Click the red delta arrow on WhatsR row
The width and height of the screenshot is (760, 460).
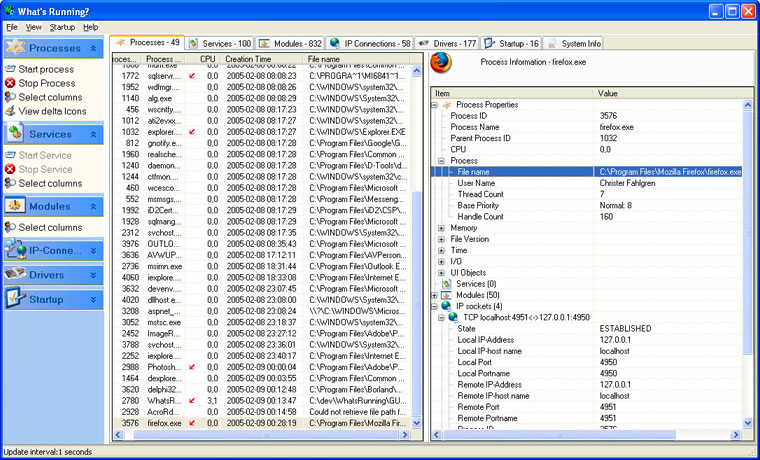pos(192,400)
